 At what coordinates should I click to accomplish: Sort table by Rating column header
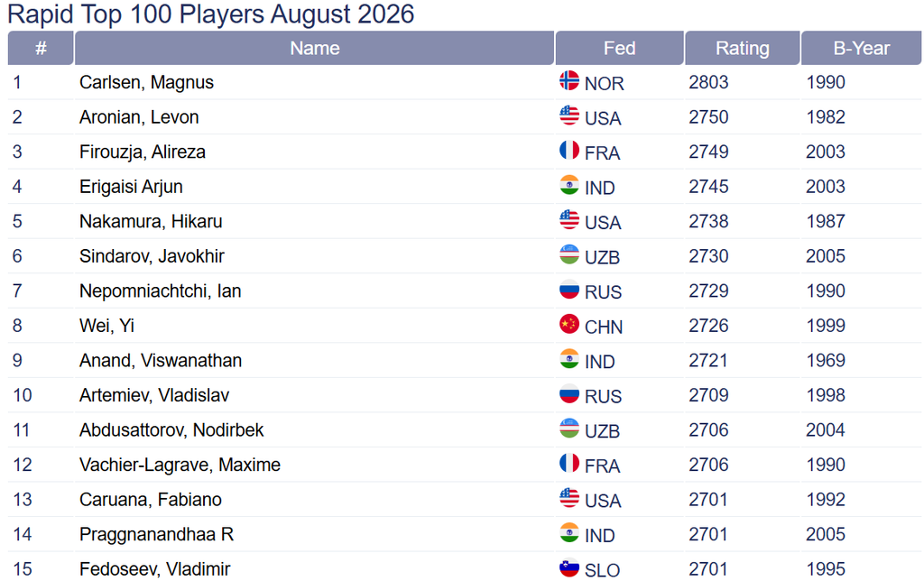(x=743, y=48)
